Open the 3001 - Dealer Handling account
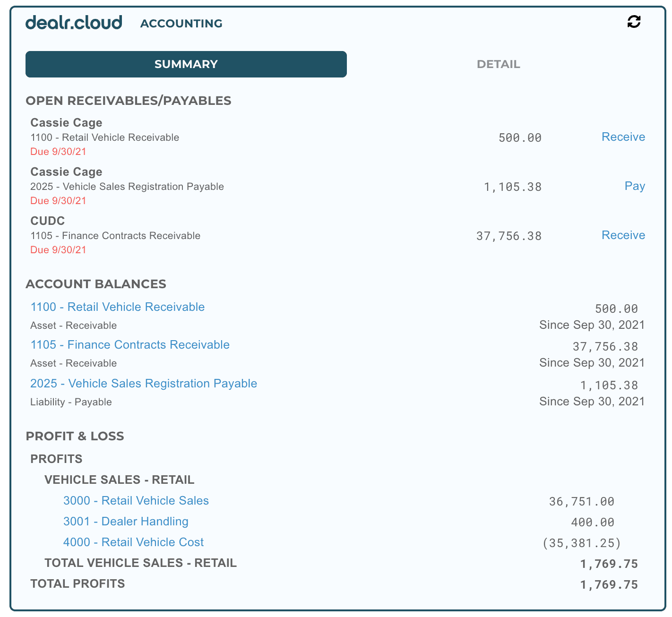 point(126,522)
